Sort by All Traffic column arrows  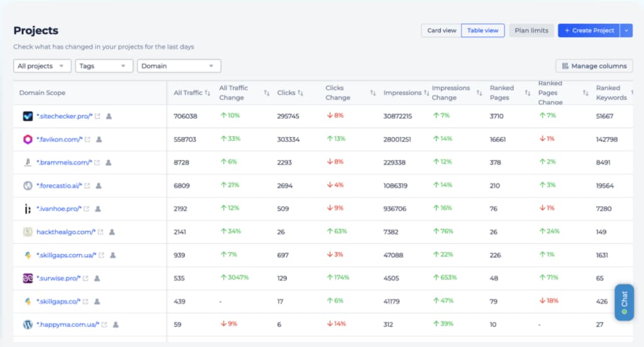(208, 93)
